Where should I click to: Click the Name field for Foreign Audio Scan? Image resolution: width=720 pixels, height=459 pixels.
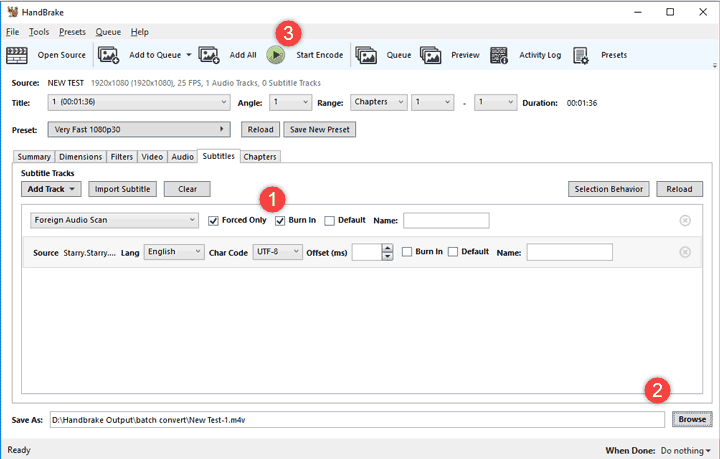446,220
